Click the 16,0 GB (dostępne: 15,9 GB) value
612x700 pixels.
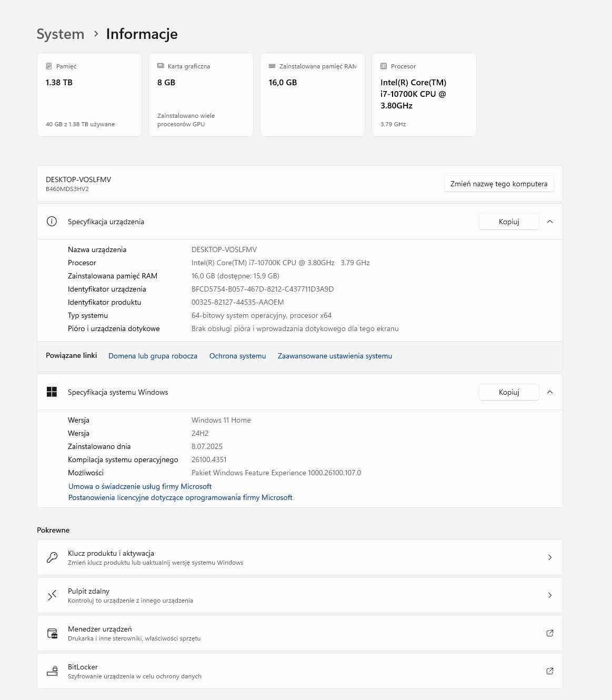[x=235, y=276]
